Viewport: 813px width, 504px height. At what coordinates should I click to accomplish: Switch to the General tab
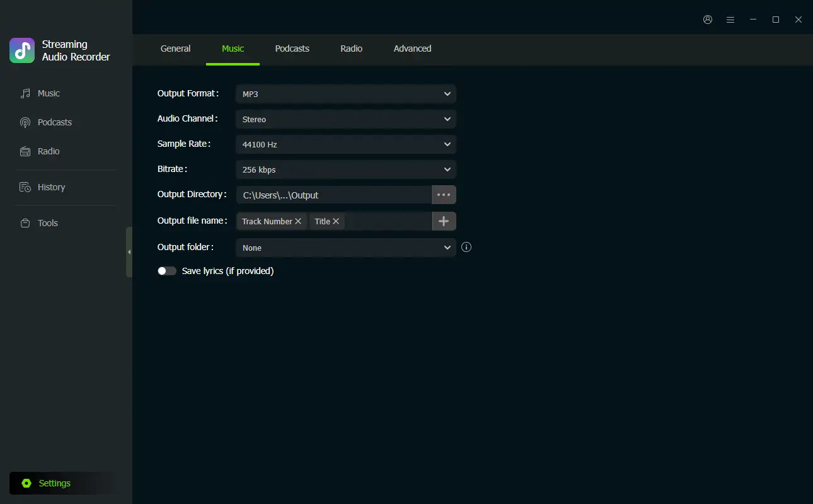tap(176, 49)
